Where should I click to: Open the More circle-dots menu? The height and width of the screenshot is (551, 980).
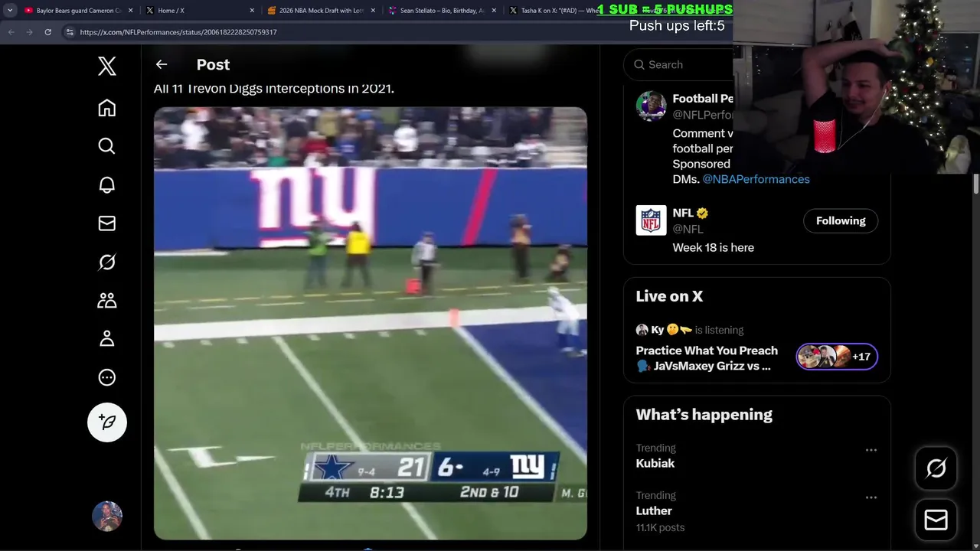click(107, 377)
